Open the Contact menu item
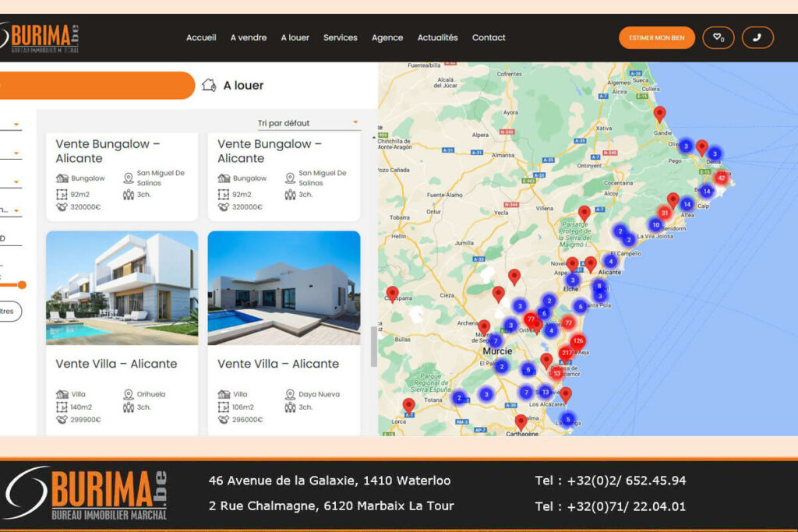Viewport: 798px width, 532px height. (x=489, y=37)
